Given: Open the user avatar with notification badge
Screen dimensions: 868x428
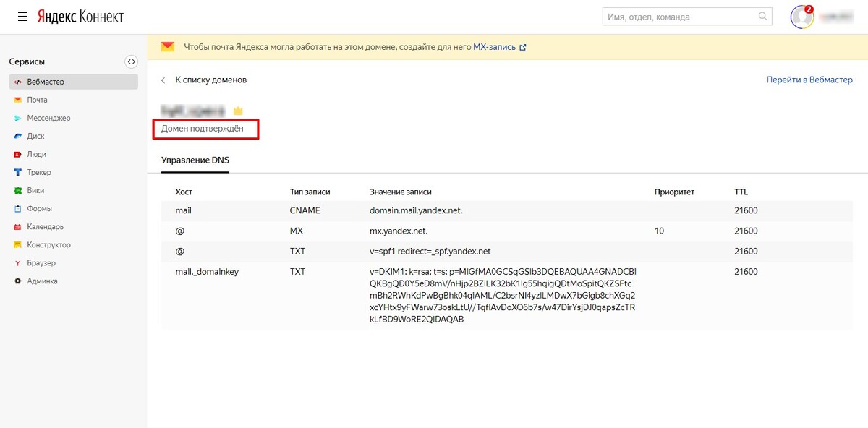Looking at the screenshot, I should click(802, 17).
